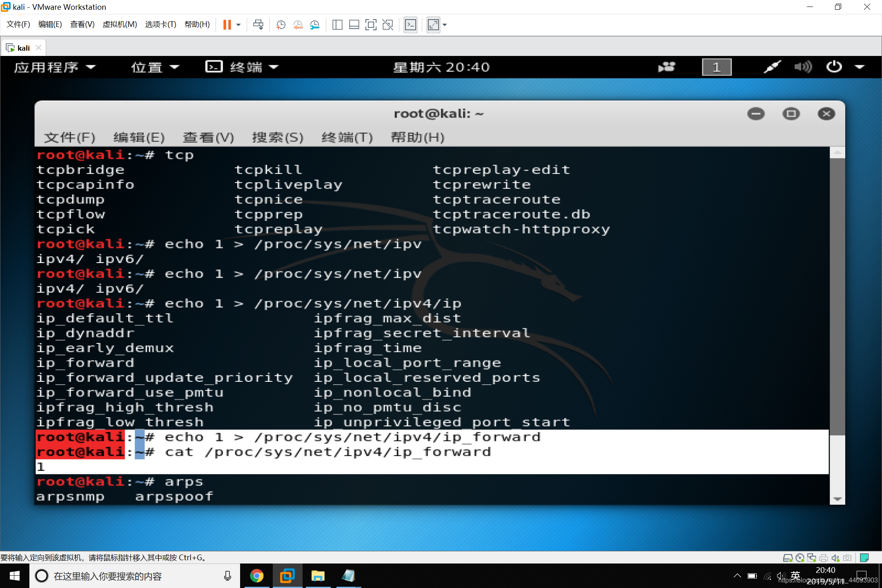Expand Kali system menu arrow
This screenshot has height=588, width=882.
click(x=860, y=67)
